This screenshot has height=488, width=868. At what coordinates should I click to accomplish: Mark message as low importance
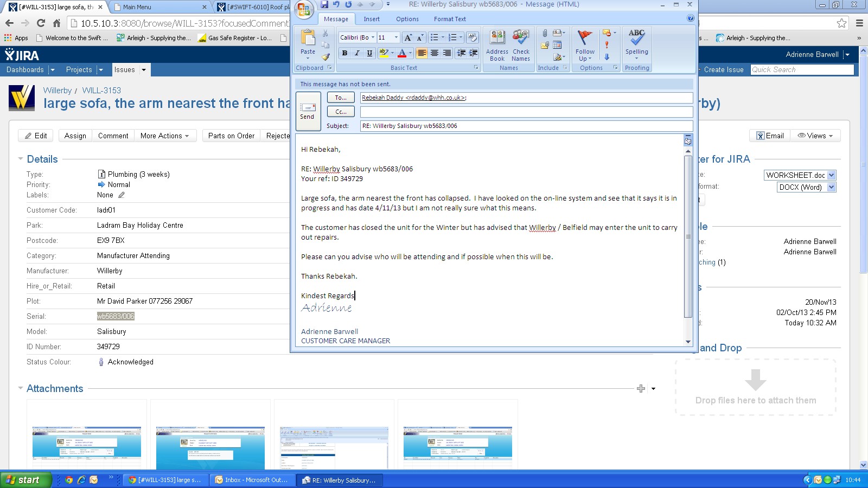pyautogui.click(x=607, y=57)
